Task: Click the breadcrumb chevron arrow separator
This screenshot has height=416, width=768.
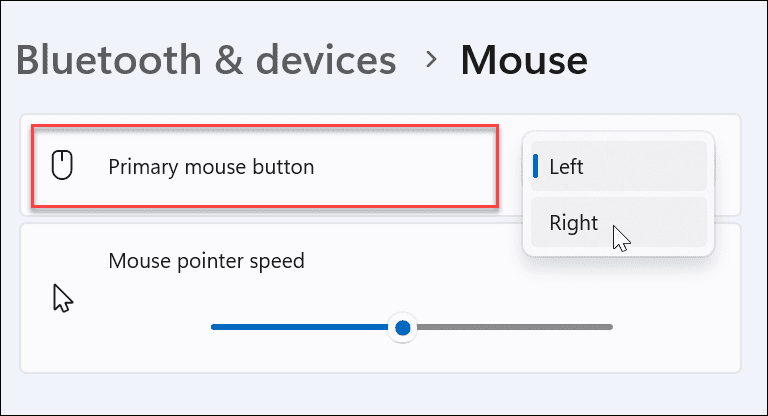Action: [431, 60]
